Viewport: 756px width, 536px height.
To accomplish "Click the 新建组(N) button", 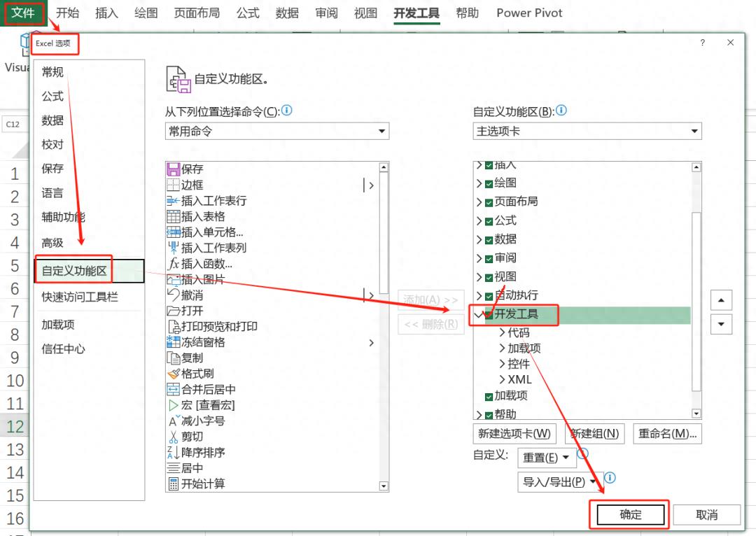I will [595, 434].
